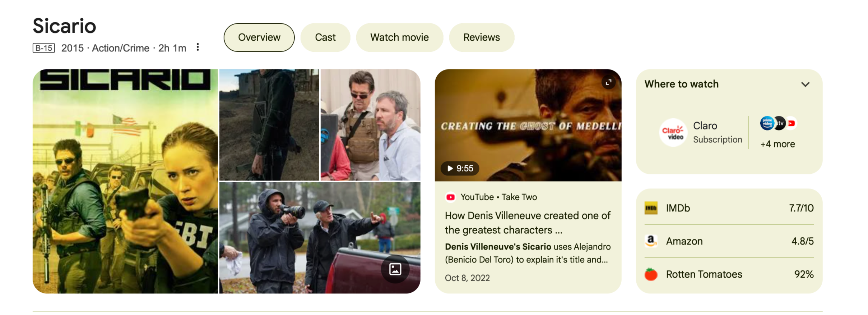Expand the video with the fullscreen icon
This screenshot has height=315, width=868.
click(x=608, y=83)
